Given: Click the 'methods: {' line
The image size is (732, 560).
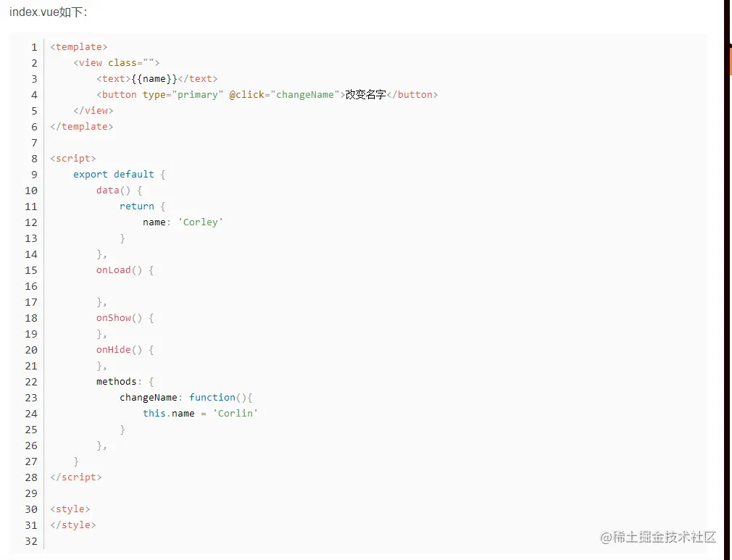Looking at the screenshot, I should 125,382.
